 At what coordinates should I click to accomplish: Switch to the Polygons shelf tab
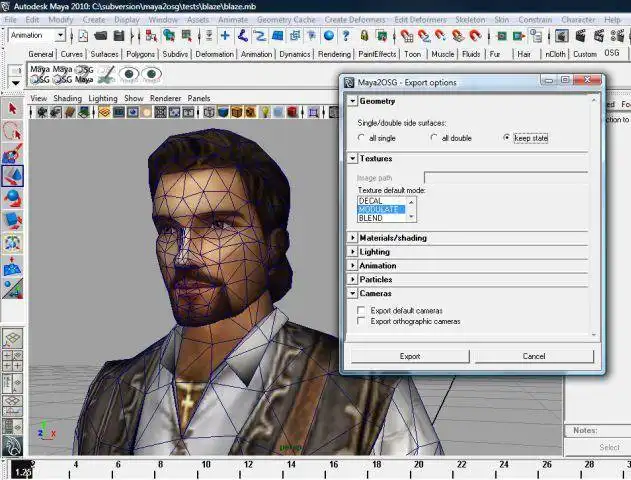pos(140,54)
